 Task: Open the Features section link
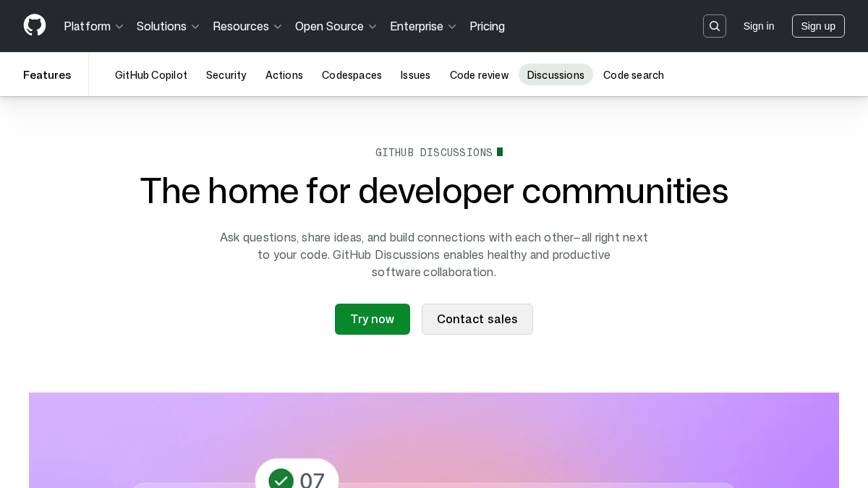[47, 74]
